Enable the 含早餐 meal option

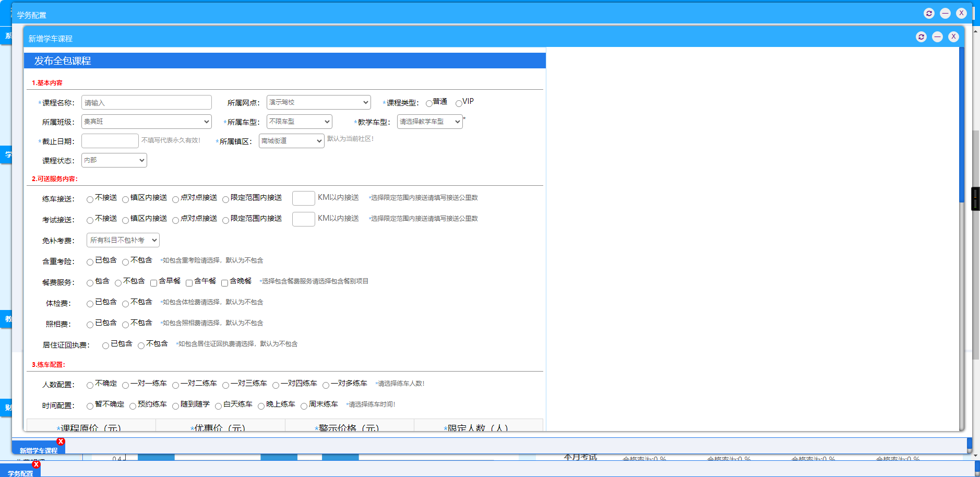click(x=153, y=282)
